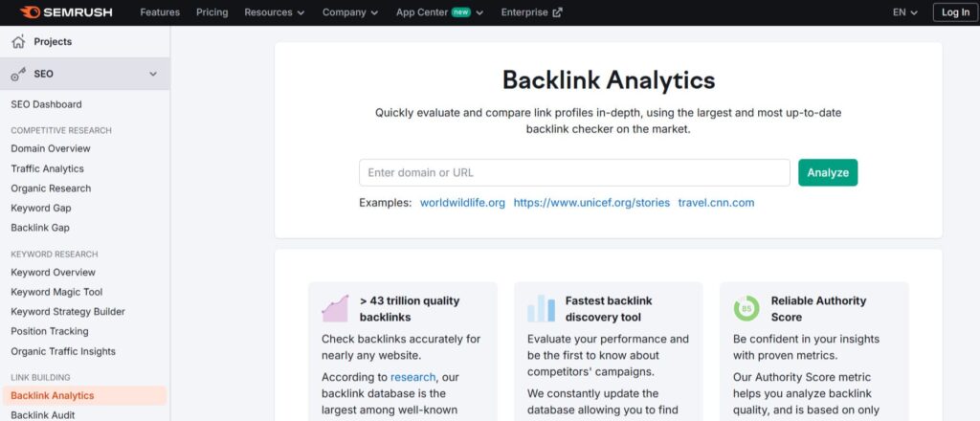Image resolution: width=980 pixels, height=421 pixels.
Task: Click '> 43 trillion quality backlinks' title
Action: (410, 308)
